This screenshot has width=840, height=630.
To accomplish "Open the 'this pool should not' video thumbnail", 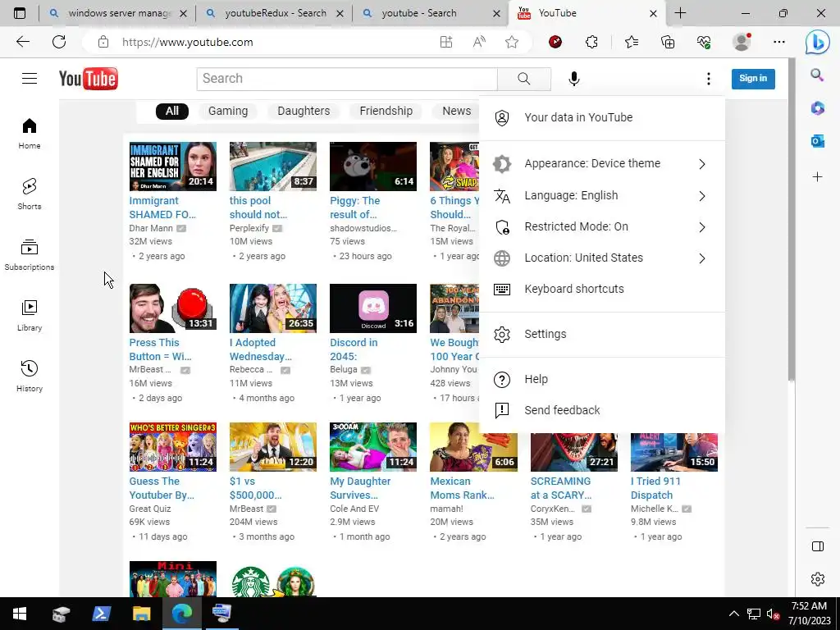I will pos(273,166).
